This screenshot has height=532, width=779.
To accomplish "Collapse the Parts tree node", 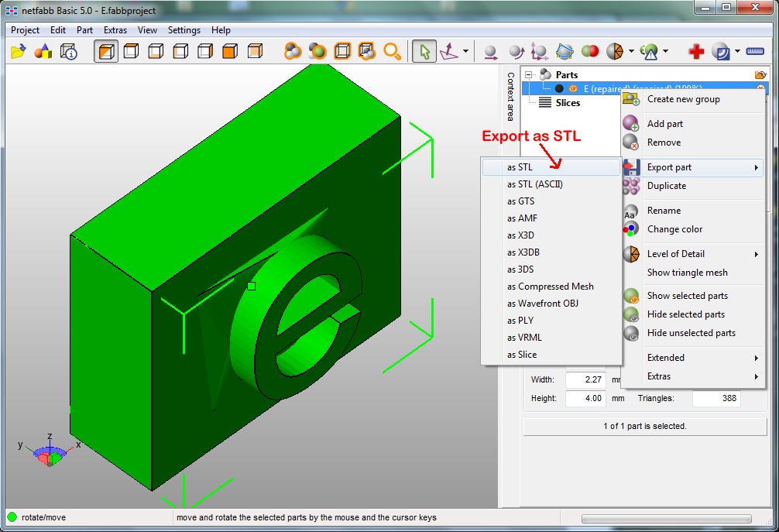I will click(x=529, y=74).
